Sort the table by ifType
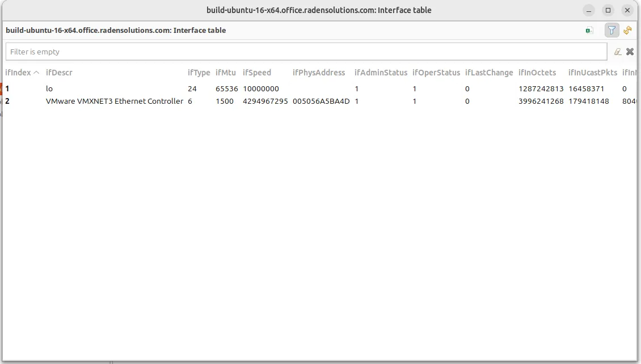Image resolution: width=641 pixels, height=364 pixels. pyautogui.click(x=199, y=73)
